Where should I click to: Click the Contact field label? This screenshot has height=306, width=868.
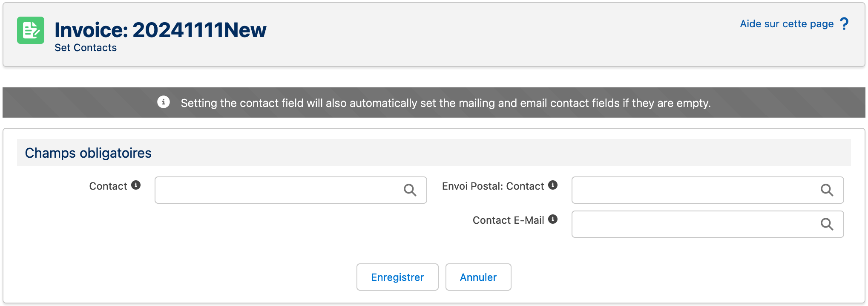pos(108,186)
